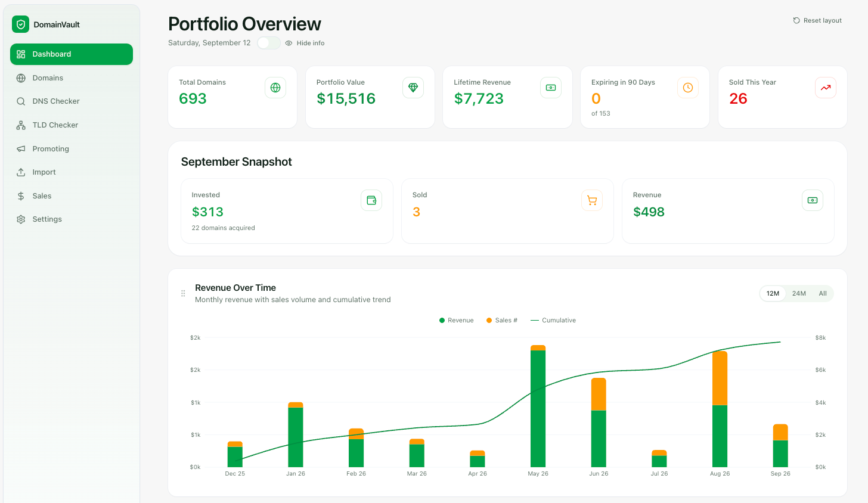The image size is (868, 503).
Task: Click the DNS Checker magnifier icon
Action: (x=21, y=101)
